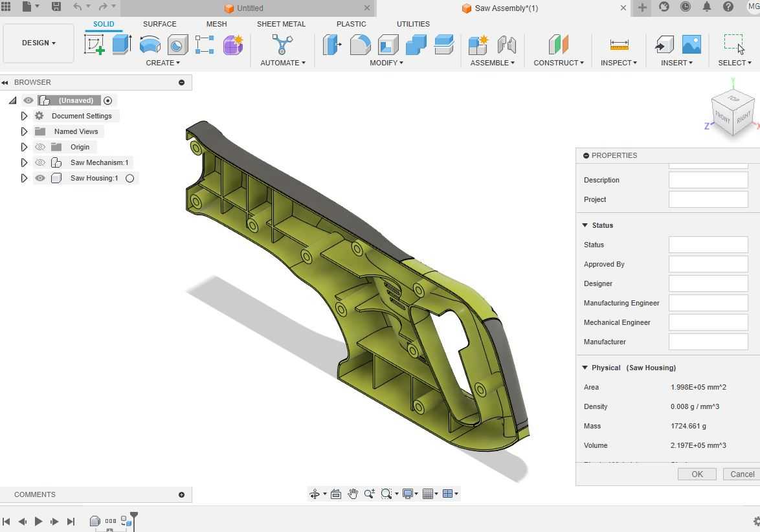
Task: Click OK in Properties panel
Action: (697, 474)
